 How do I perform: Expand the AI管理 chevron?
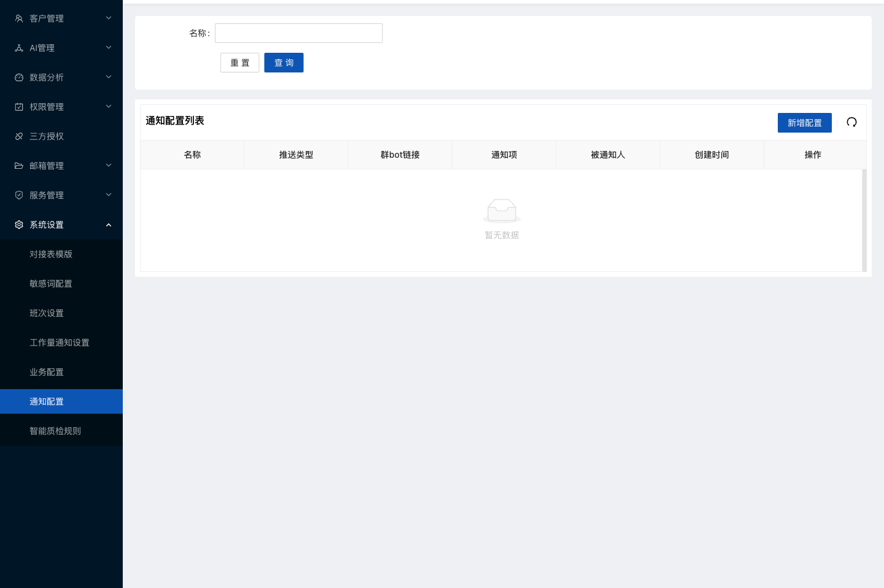(109, 48)
